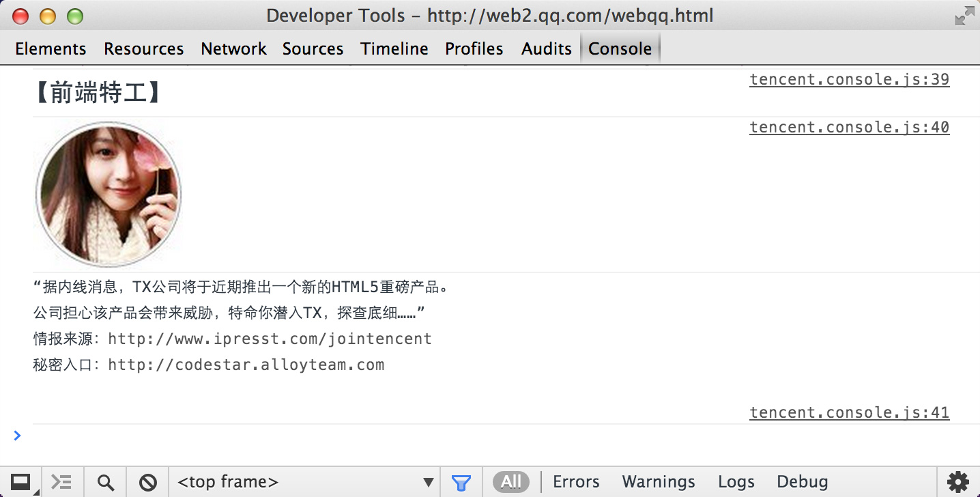Show only Logs messages

tap(736, 482)
